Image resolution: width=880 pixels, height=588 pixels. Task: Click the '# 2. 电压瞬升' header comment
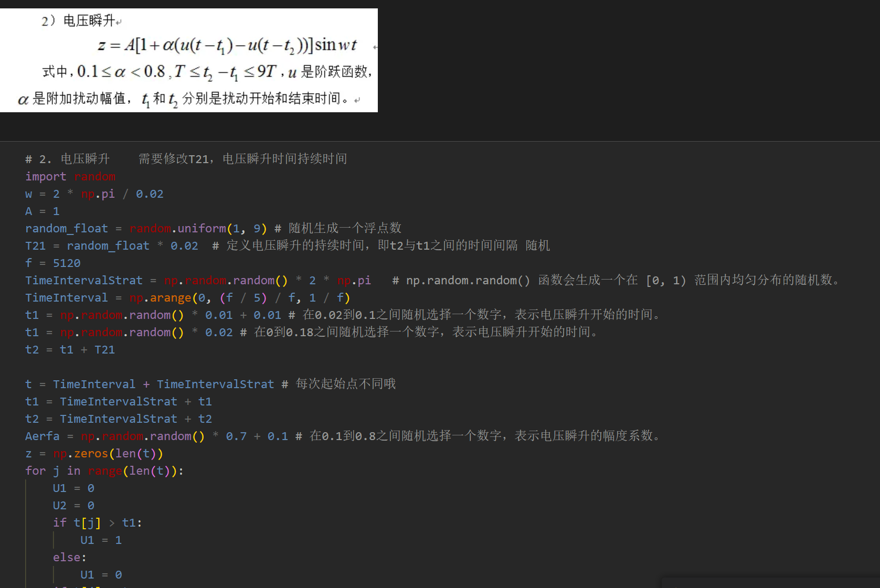pyautogui.click(x=68, y=159)
